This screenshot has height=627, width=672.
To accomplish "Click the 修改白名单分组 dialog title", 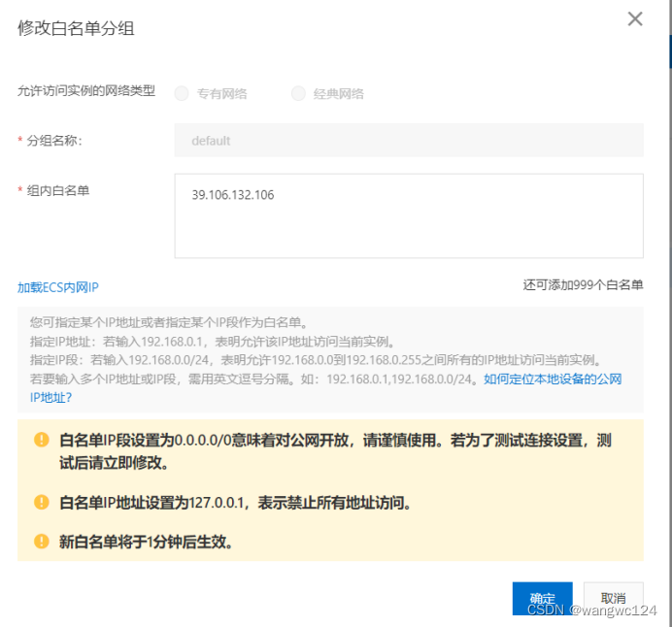I will pos(76,28).
